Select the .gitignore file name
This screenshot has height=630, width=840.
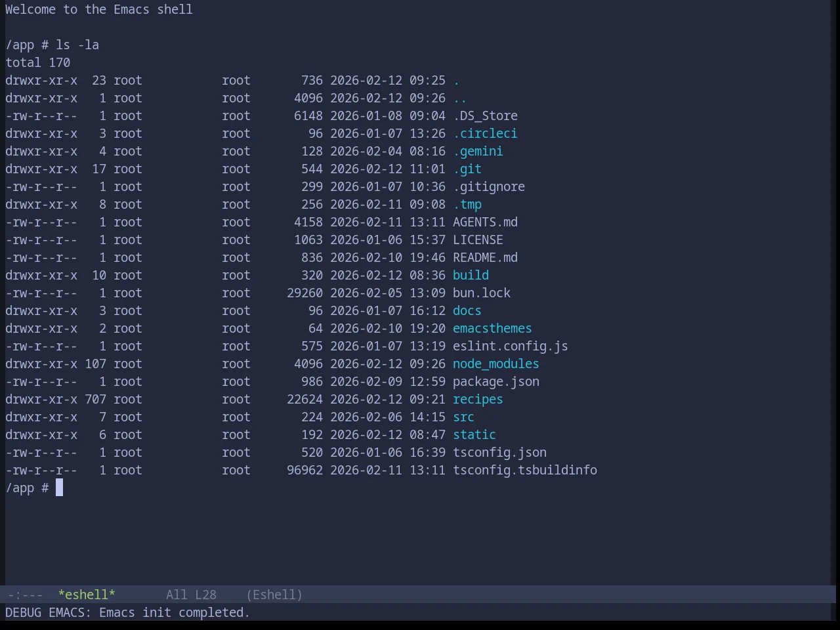coord(489,186)
